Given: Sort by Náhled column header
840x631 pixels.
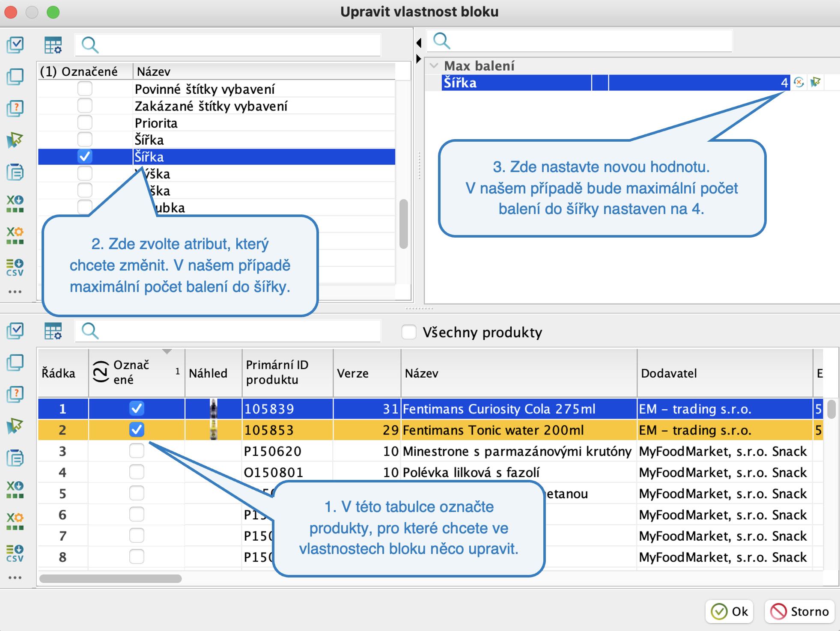Looking at the screenshot, I should click(213, 372).
